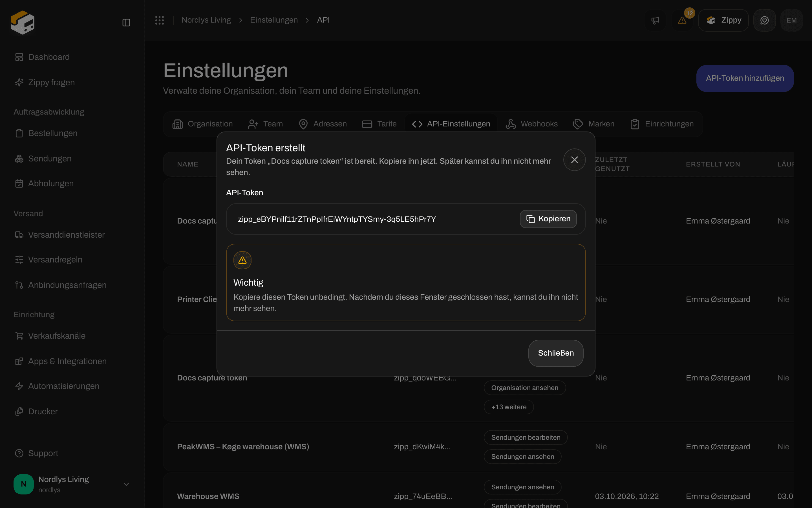This screenshot has height=508, width=812.
Task: Click the PeakWMS – Køge warehouse (WMS) name
Action: [x=243, y=447]
